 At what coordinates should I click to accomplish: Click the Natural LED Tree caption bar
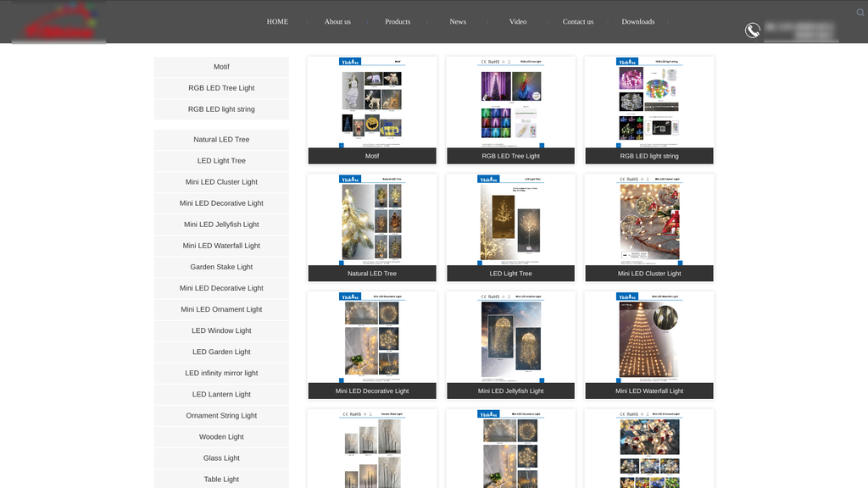(372, 274)
